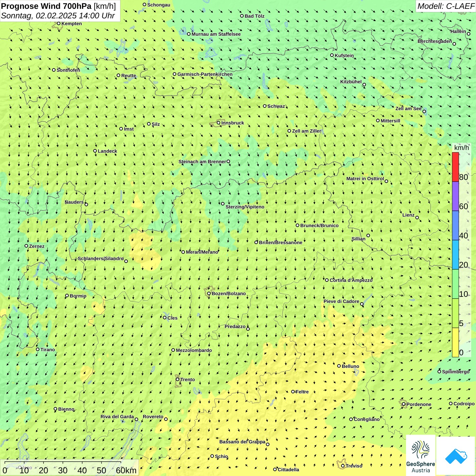Click the Nauders city label
The image size is (476, 476).
click(74, 202)
